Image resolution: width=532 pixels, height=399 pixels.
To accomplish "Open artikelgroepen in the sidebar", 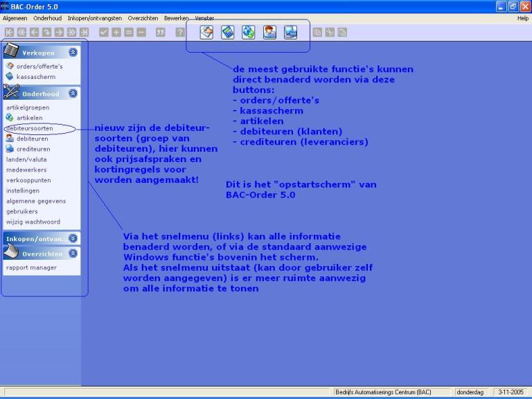I will tap(28, 107).
